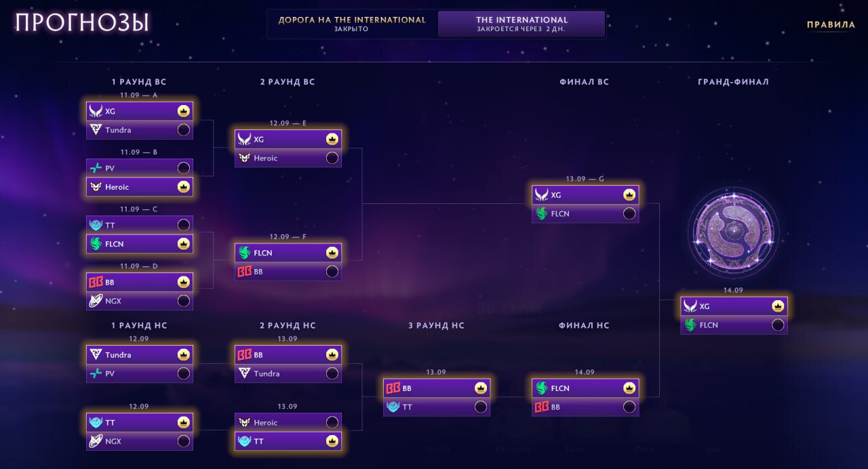Open the Правила rules link
The width and height of the screenshot is (868, 469).
831,24
